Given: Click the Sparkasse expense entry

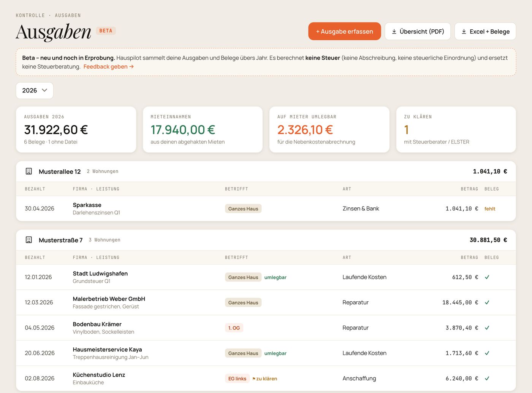Looking at the screenshot, I should coord(266,208).
